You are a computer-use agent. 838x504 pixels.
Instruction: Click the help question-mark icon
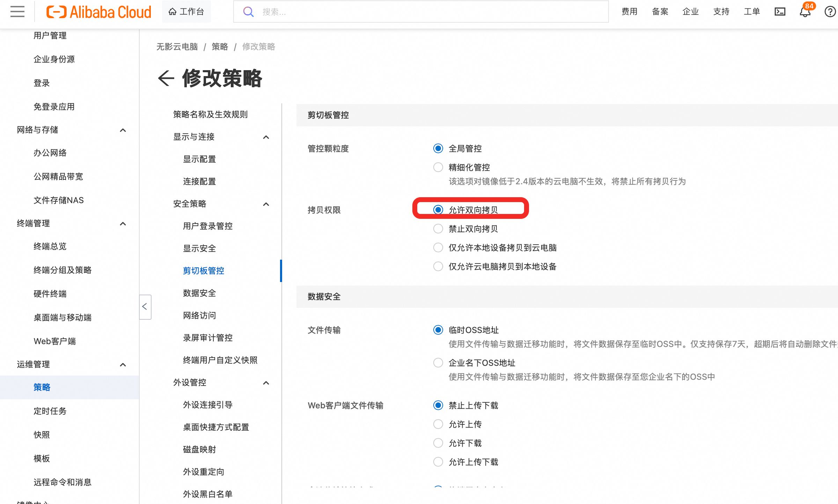(830, 12)
